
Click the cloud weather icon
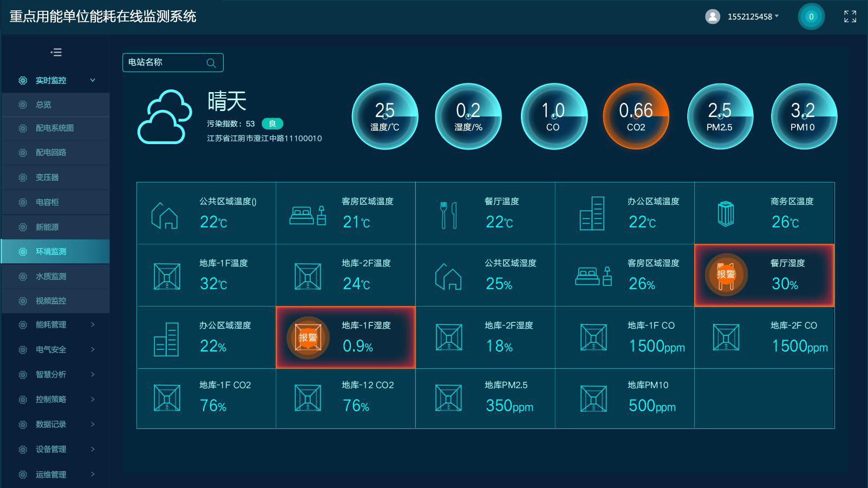pos(165,117)
